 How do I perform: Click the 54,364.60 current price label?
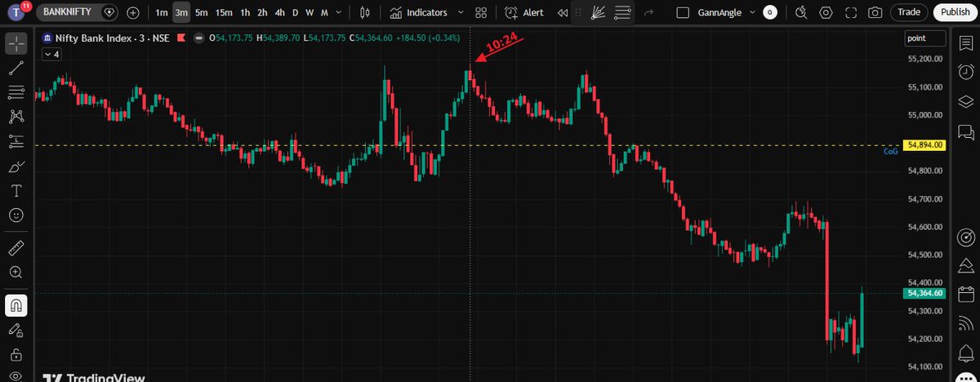(924, 293)
